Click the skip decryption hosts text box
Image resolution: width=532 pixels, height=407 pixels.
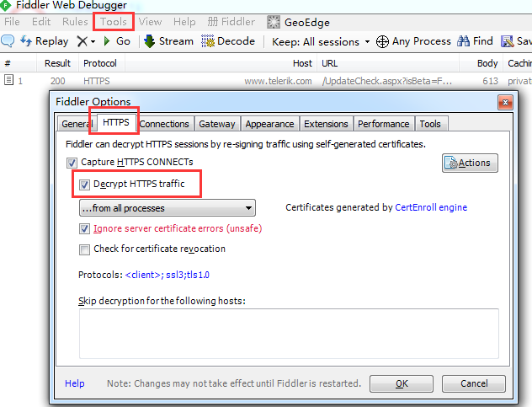point(289,334)
